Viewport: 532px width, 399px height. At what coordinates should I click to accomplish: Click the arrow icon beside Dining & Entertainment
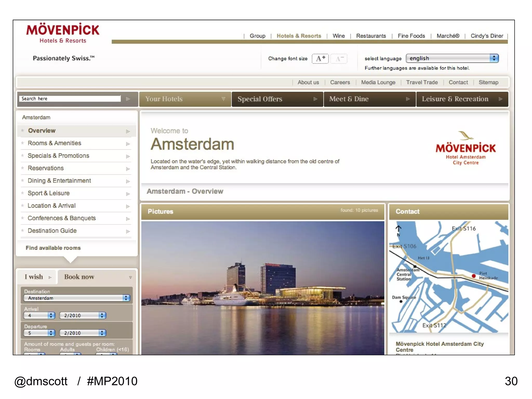click(128, 181)
